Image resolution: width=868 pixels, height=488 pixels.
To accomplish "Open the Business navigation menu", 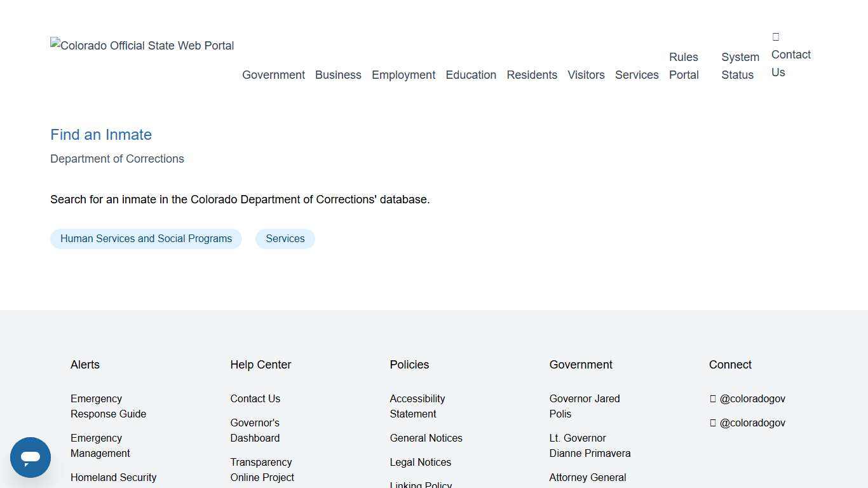I will coord(338,75).
